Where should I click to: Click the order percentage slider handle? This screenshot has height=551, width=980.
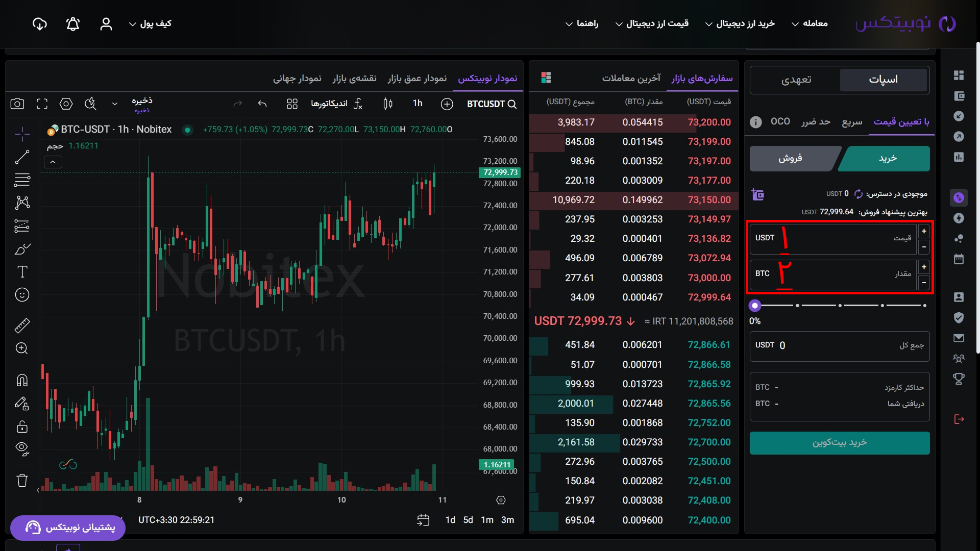coord(755,306)
